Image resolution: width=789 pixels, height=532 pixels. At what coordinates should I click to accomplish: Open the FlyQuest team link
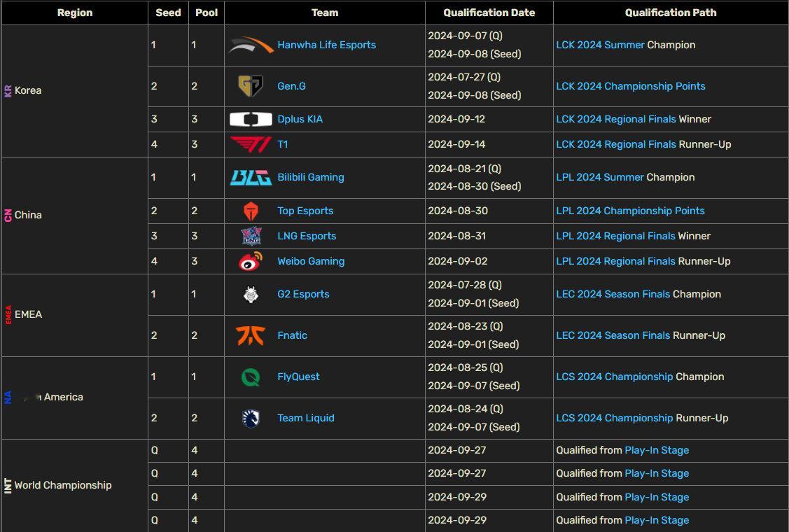tap(298, 377)
